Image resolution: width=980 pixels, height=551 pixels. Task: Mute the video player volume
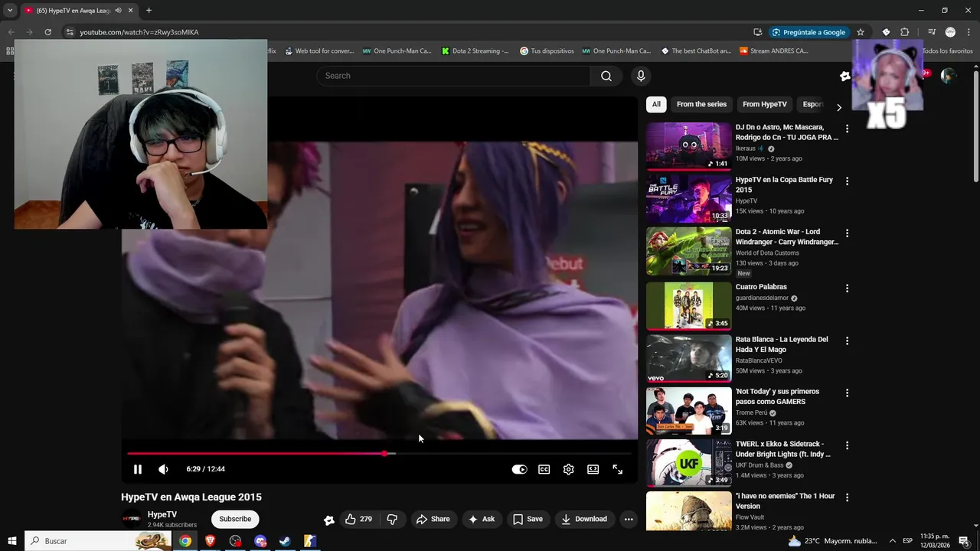click(x=163, y=469)
